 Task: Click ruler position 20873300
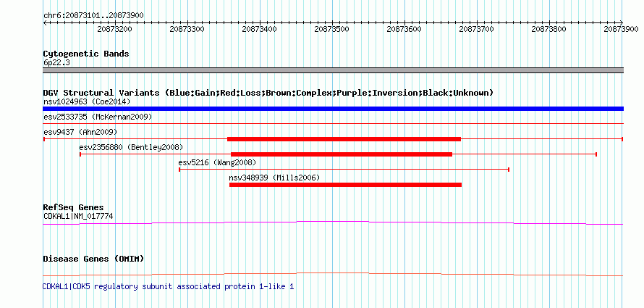click(x=187, y=29)
